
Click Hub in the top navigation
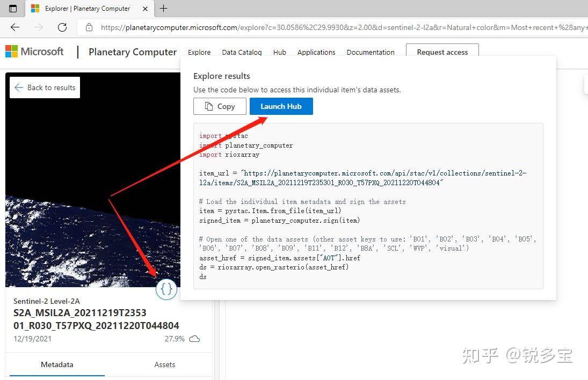[x=279, y=52]
